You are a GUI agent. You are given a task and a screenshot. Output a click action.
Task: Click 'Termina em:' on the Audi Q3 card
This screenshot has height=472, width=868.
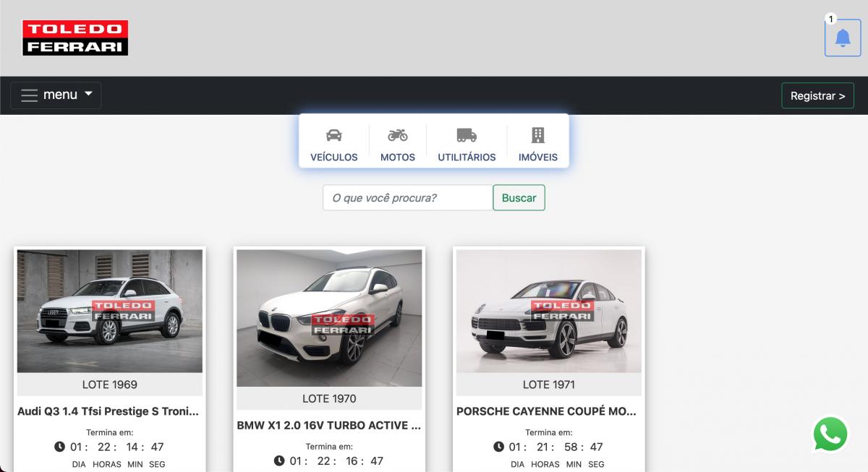(x=110, y=432)
